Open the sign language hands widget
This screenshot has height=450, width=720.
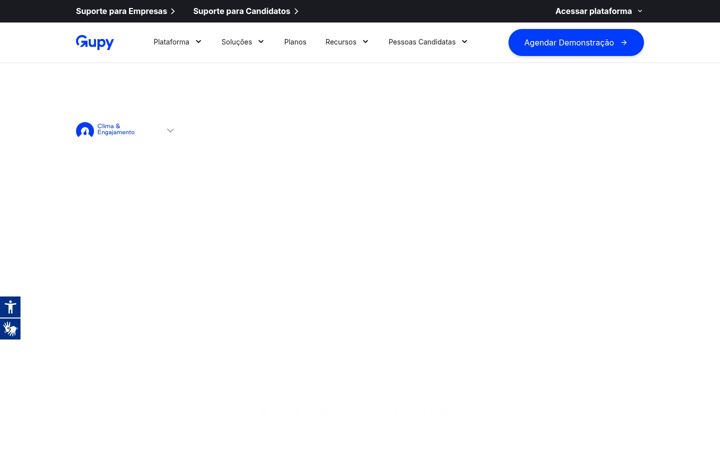[x=10, y=329]
